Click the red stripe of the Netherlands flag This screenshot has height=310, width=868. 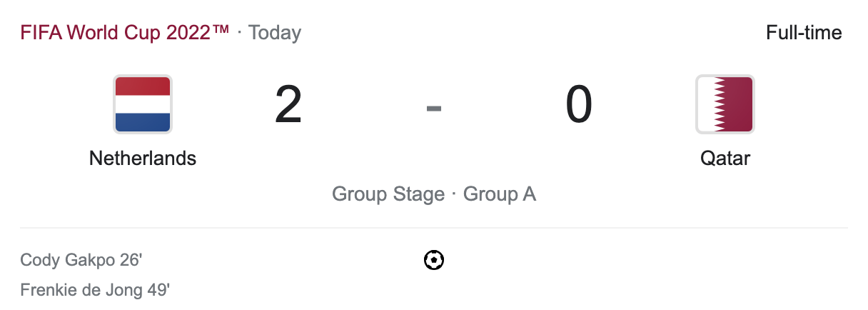point(142,86)
